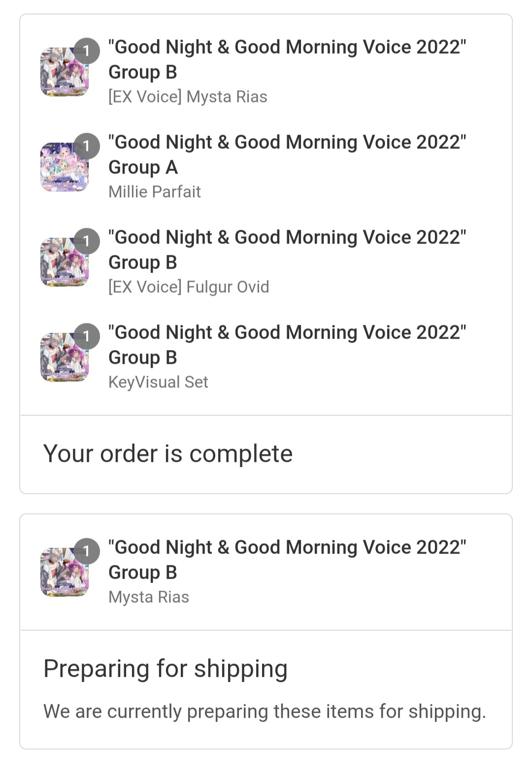Screen dimensions: 532x758
Task: Open the thumbnail in the Preparing for shipping card
Action: 65,572
